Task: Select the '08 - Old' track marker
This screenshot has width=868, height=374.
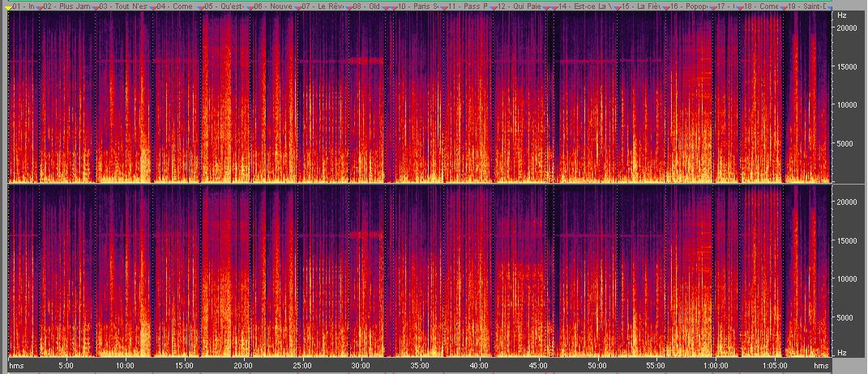Action: coord(366,6)
